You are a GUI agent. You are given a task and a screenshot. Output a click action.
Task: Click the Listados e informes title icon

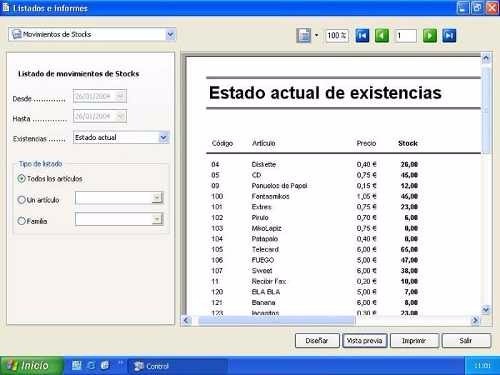pos(6,8)
